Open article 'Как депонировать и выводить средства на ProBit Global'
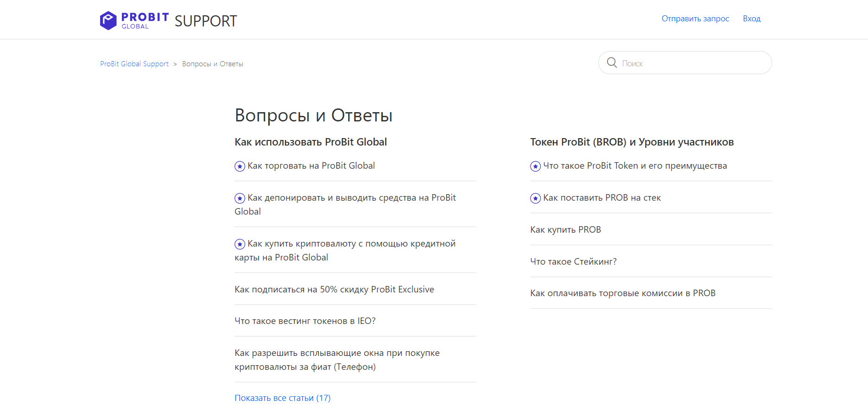 click(345, 204)
